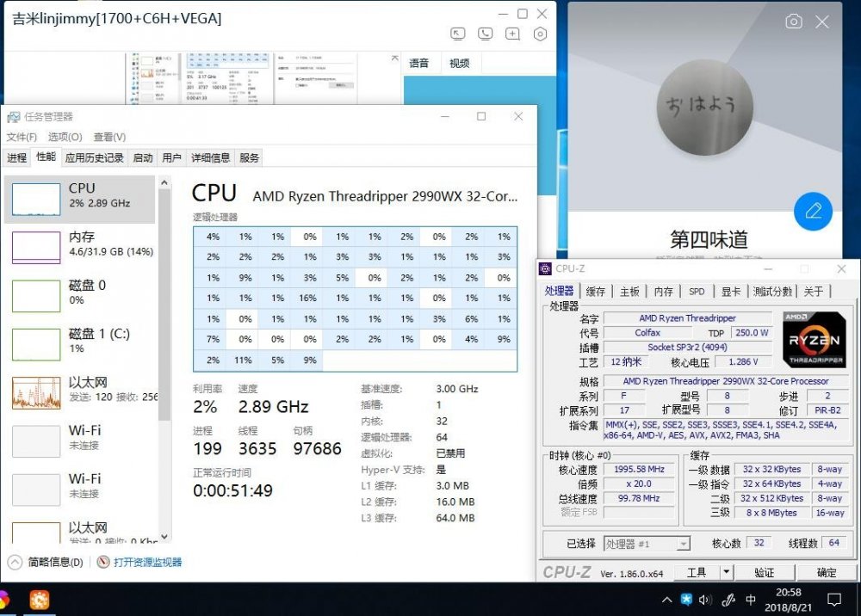This screenshot has width=861, height=616.
Task: Open the 文件(F) menu in Task Manager
Action: [22, 137]
